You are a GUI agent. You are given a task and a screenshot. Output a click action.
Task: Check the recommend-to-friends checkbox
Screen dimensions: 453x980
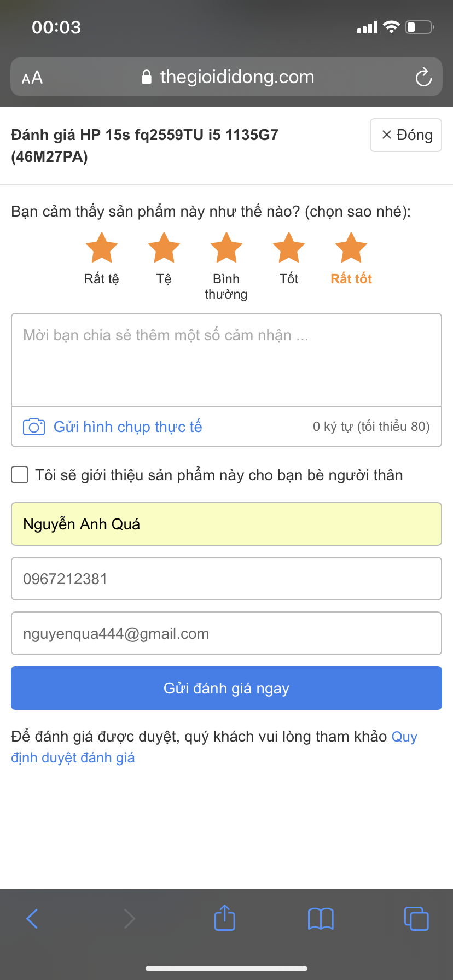click(20, 475)
